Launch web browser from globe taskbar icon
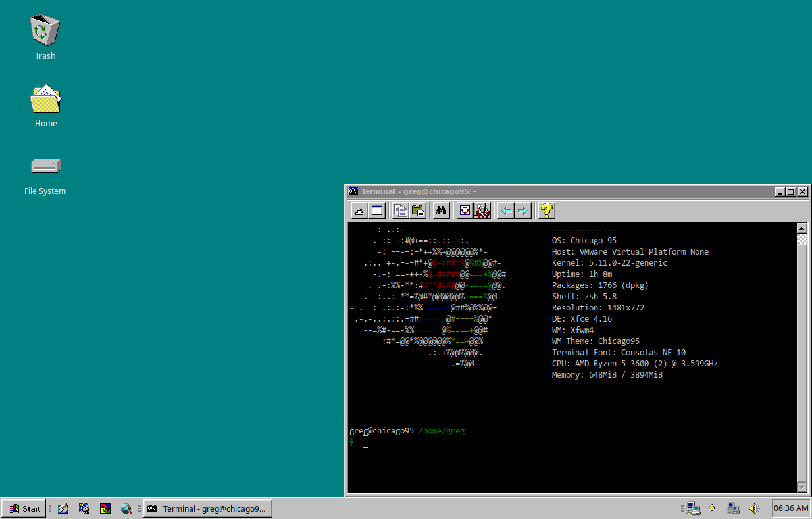This screenshot has width=812, height=519. click(x=126, y=508)
